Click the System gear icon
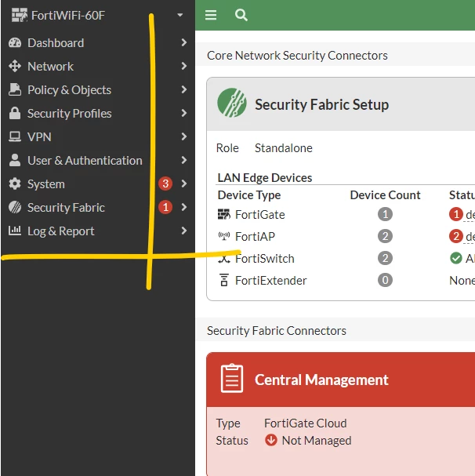The width and height of the screenshot is (475, 476). coord(15,183)
